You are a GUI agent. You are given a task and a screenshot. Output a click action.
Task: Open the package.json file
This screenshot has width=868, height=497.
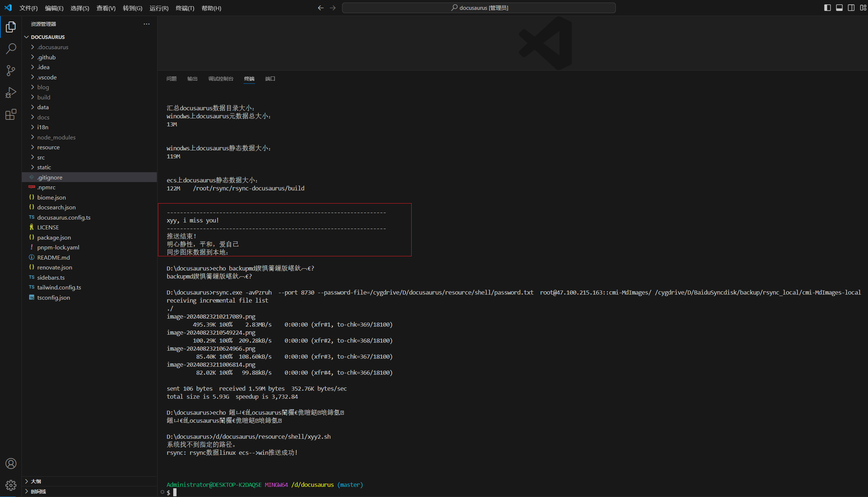(89, 237)
